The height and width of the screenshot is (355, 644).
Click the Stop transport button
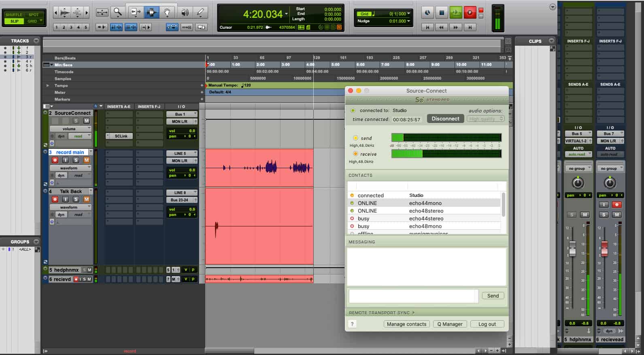[x=442, y=13]
